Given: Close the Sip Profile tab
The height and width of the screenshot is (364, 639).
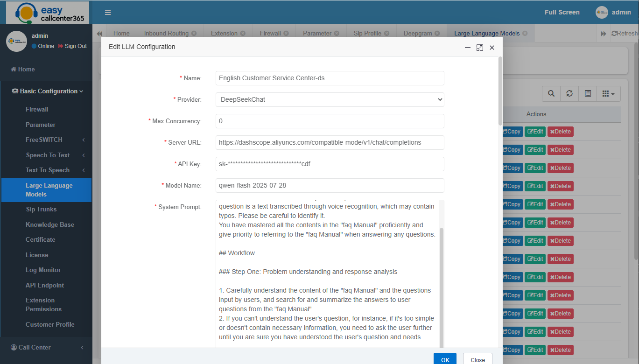Looking at the screenshot, I should click(x=386, y=34).
